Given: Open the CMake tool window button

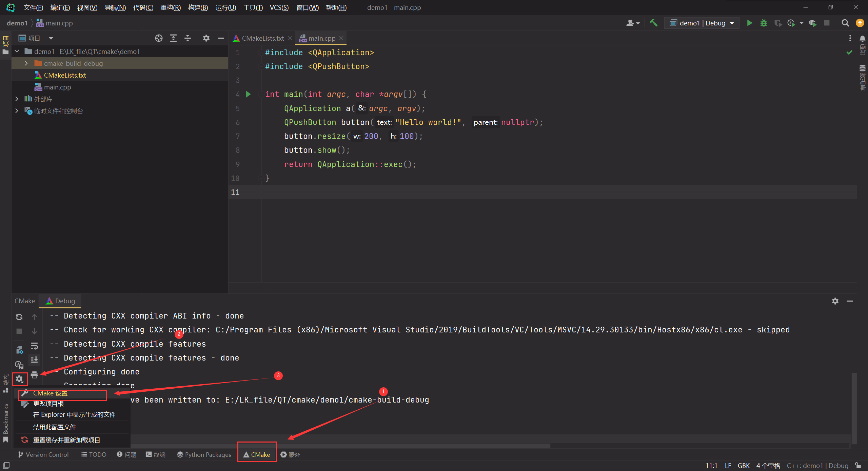Looking at the screenshot, I should tap(257, 454).
